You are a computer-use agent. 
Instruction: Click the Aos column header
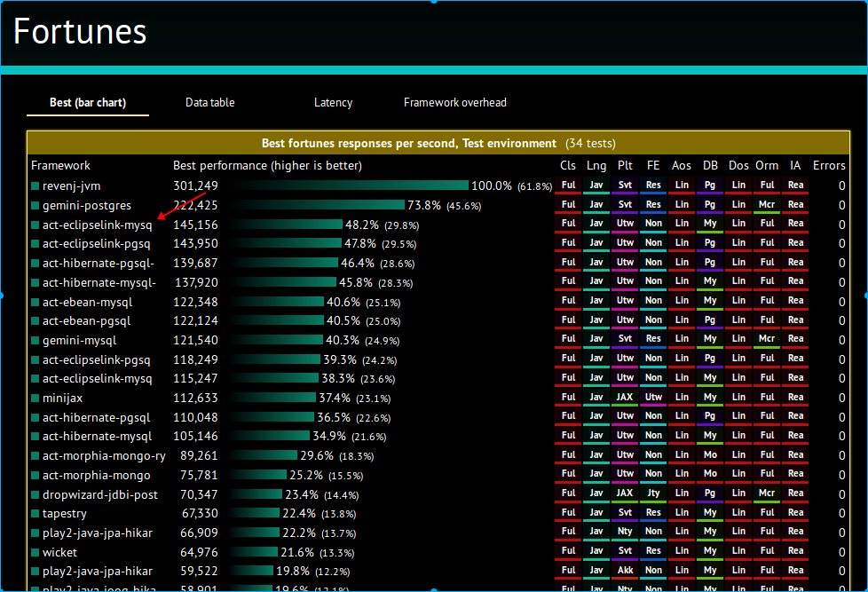pyautogui.click(x=682, y=166)
